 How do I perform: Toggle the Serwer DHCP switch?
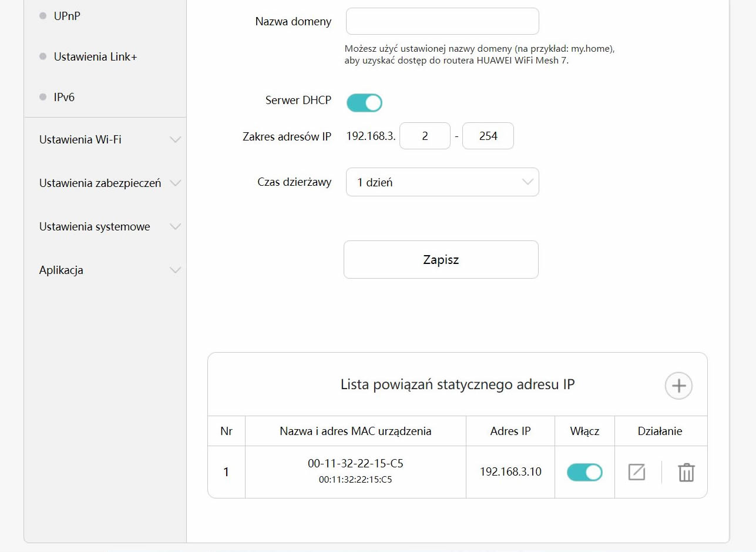pos(364,102)
